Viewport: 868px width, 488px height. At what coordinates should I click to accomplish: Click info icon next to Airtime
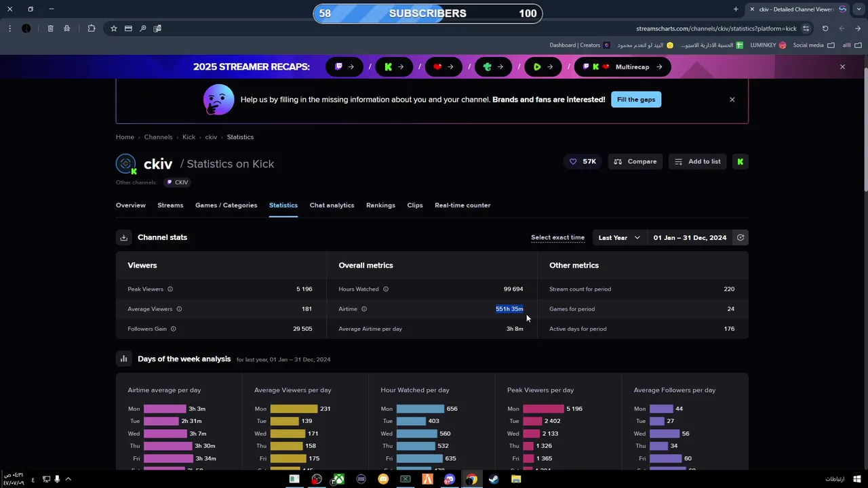pos(364,309)
